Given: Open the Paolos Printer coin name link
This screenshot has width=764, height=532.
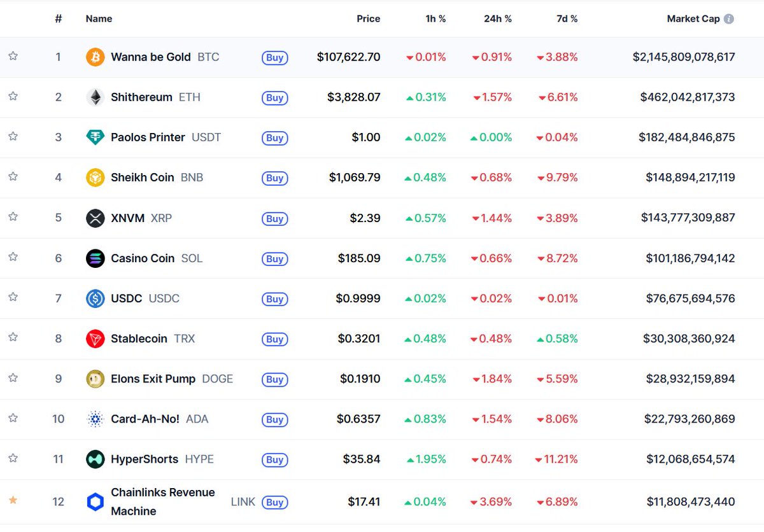Looking at the screenshot, I should pyautogui.click(x=148, y=137).
